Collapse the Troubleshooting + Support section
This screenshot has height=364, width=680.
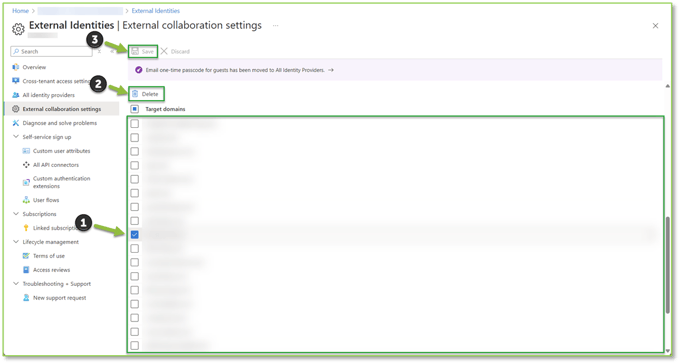tap(16, 284)
